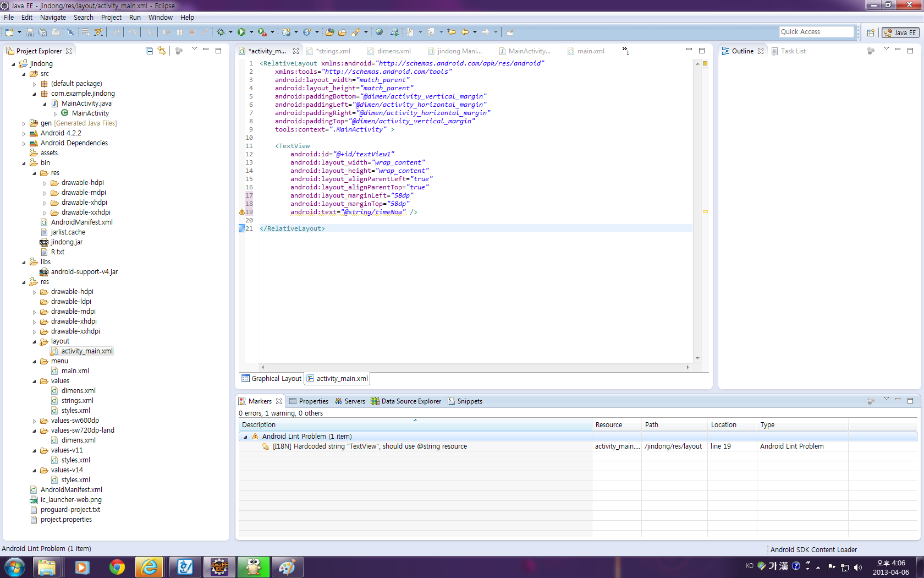Expand the gen Generated Java Files folder
This screenshot has height=578, width=924.
pos(24,123)
